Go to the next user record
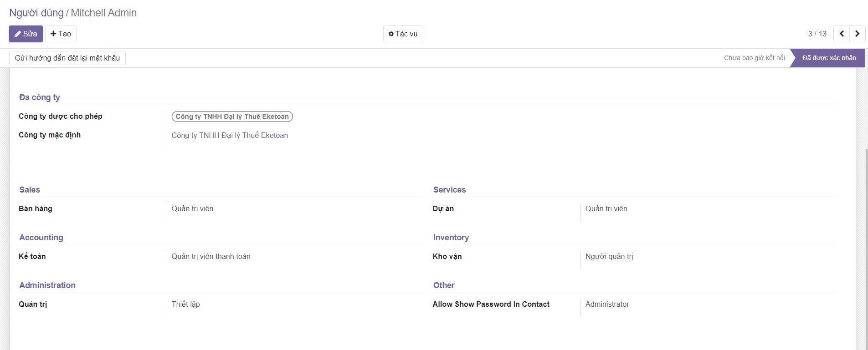Screen dimensions: 868x350 point(857,34)
